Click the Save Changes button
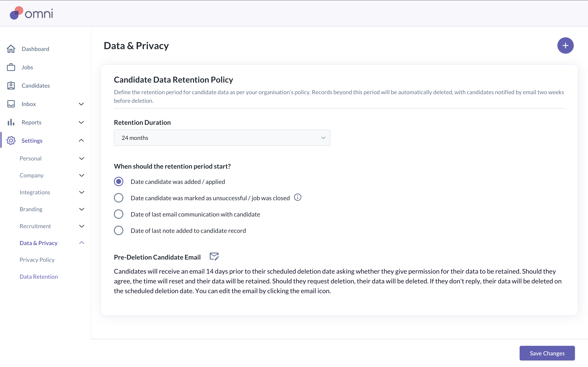This screenshot has width=588, height=367. (x=547, y=353)
